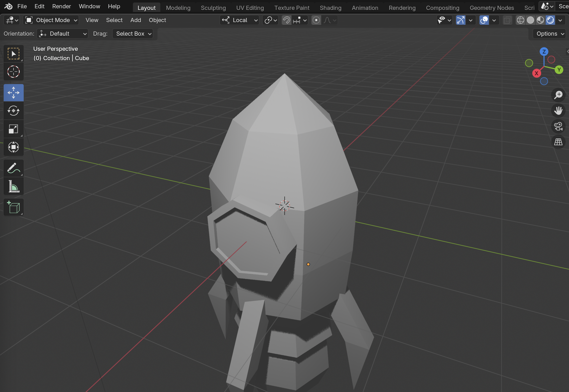Click the orange object origin dot
The height and width of the screenshot is (392, 569).
click(x=308, y=264)
